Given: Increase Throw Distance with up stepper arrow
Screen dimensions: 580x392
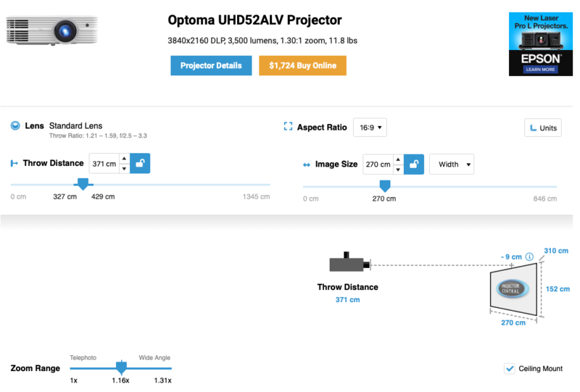Looking at the screenshot, I should (x=124, y=159).
